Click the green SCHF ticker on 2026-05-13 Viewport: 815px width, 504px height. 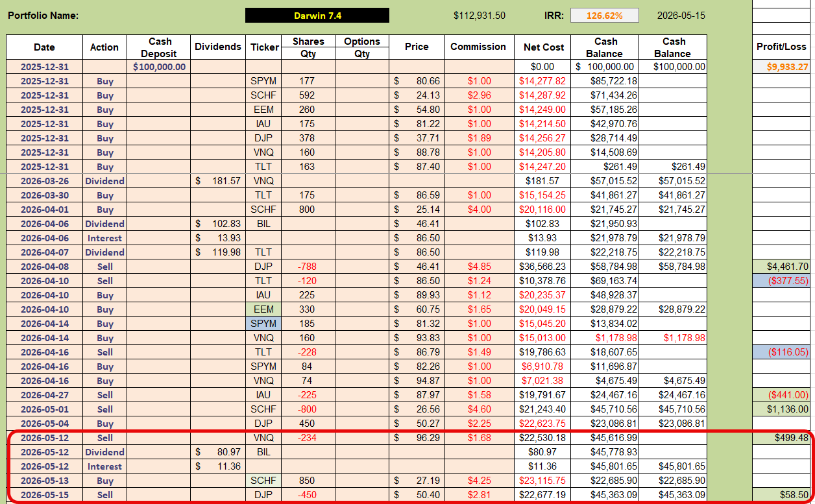263,481
